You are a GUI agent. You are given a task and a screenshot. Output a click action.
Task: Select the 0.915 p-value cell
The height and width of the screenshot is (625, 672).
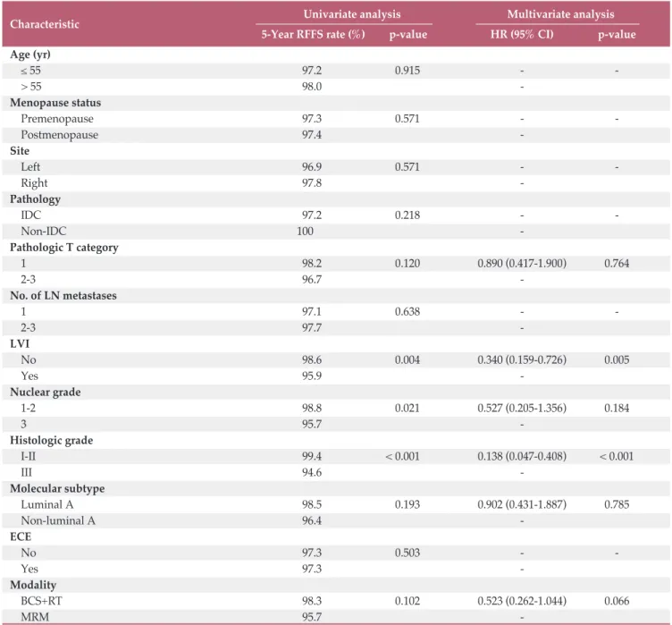[407, 71]
